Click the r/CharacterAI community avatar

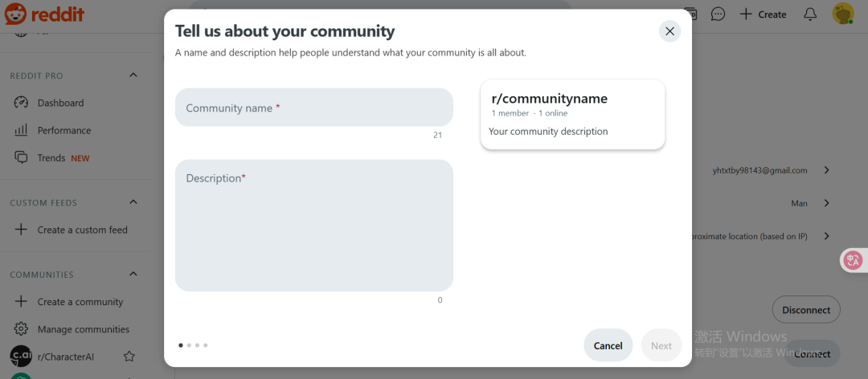click(x=21, y=356)
